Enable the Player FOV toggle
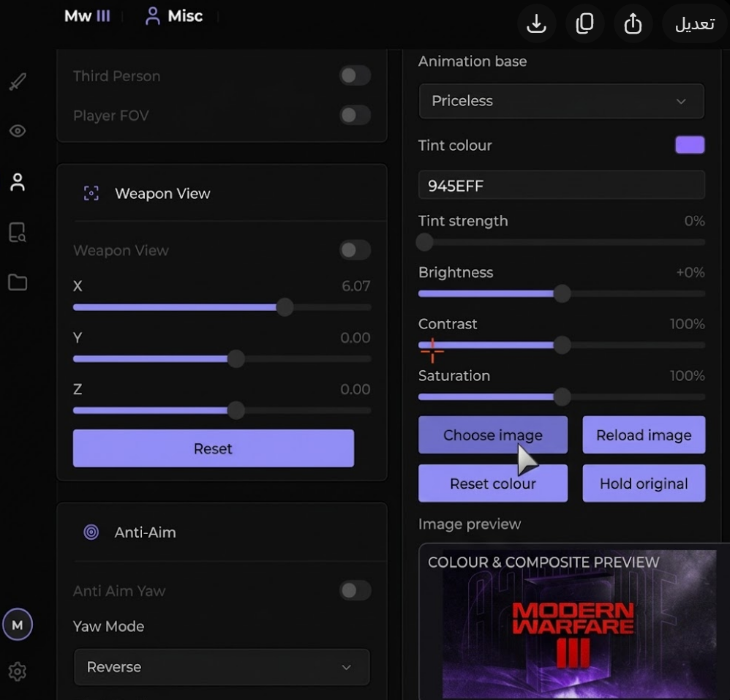730x700 pixels. click(355, 115)
